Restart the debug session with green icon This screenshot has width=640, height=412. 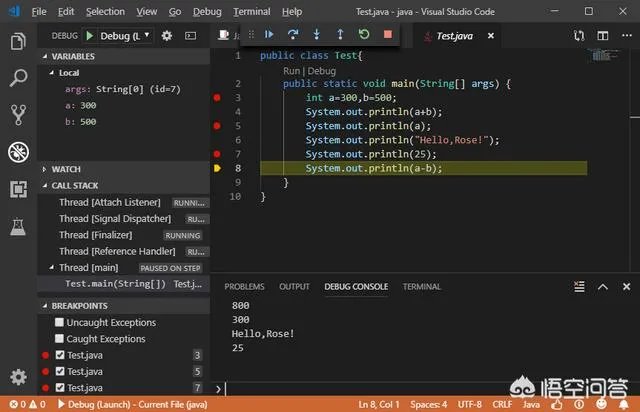(364, 34)
